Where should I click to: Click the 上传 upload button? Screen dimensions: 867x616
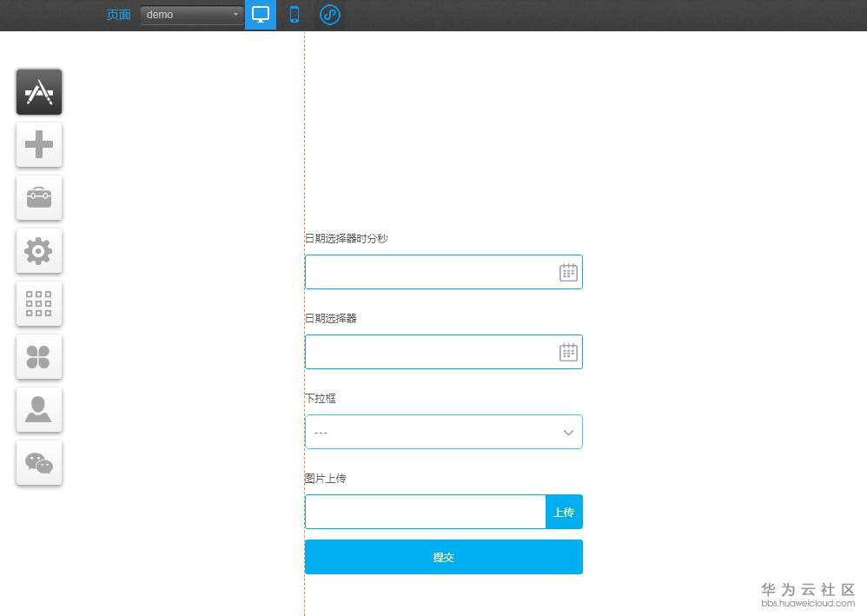coord(564,512)
